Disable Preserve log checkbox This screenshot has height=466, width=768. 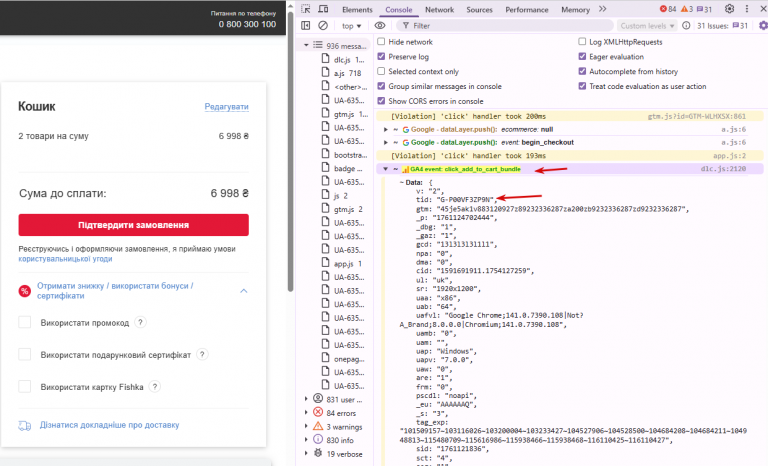pyautogui.click(x=381, y=56)
